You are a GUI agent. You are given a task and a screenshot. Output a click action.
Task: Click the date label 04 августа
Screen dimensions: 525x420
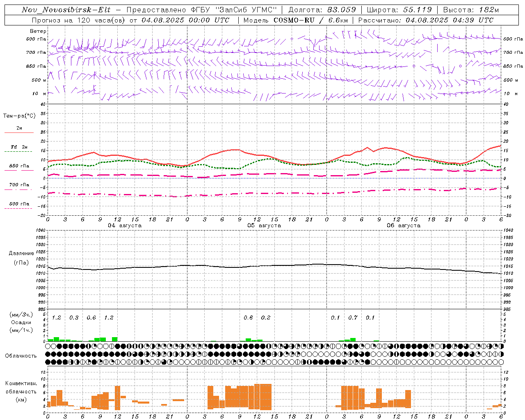[125, 226]
